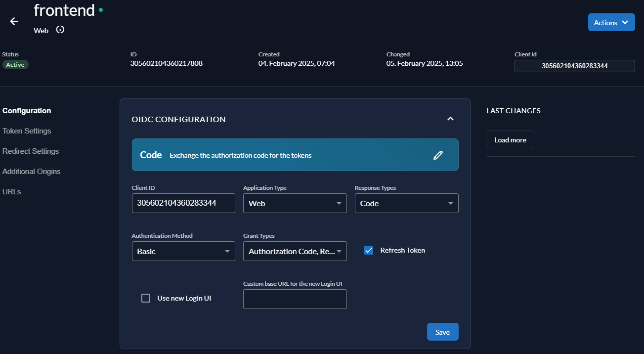The image size is (644, 354).
Task: Click the OIDC Configuration heading text
Action: (178, 119)
